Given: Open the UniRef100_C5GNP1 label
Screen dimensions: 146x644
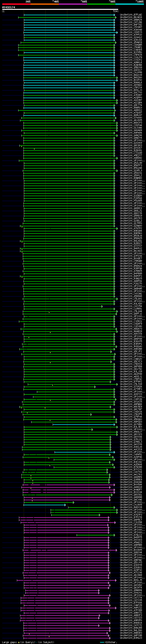Looking at the screenshot, I should pos(131,48).
